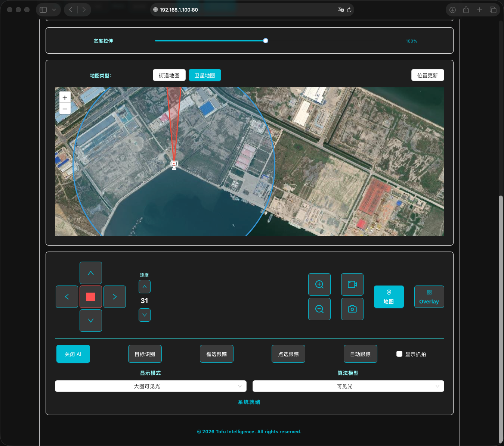The width and height of the screenshot is (504, 446).
Task: Click the camera zoom in magnifier icon
Action: click(x=319, y=284)
